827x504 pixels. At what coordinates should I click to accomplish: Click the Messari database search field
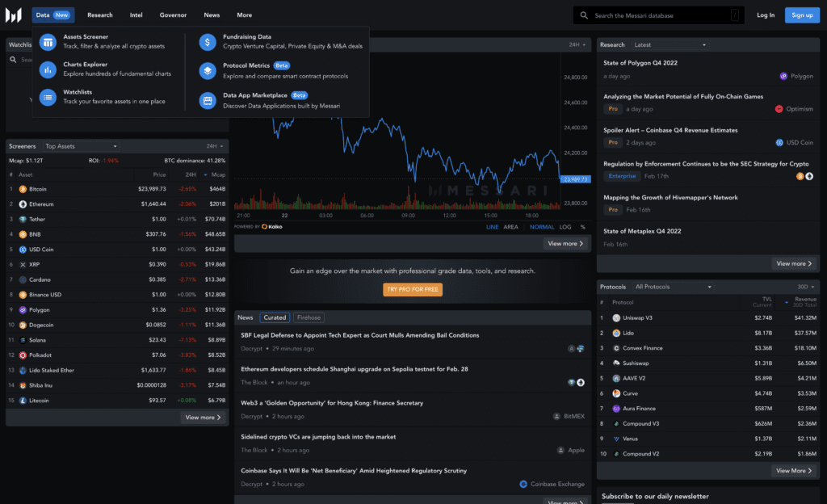pos(659,15)
